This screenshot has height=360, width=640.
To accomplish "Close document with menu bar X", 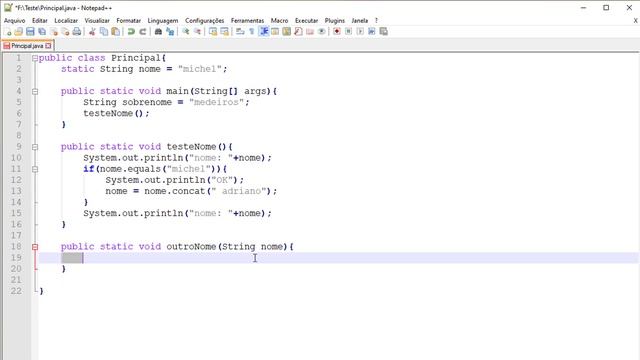I will click(636, 20).
